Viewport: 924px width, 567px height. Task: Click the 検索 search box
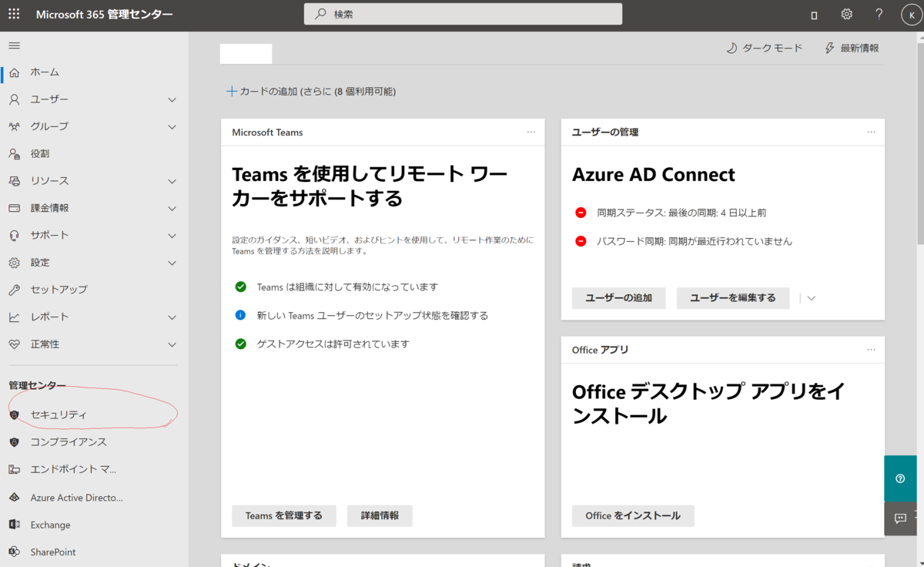(x=463, y=14)
